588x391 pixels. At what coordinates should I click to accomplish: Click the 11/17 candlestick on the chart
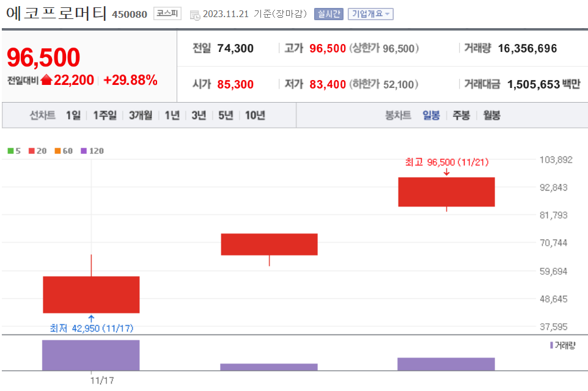click(91, 294)
